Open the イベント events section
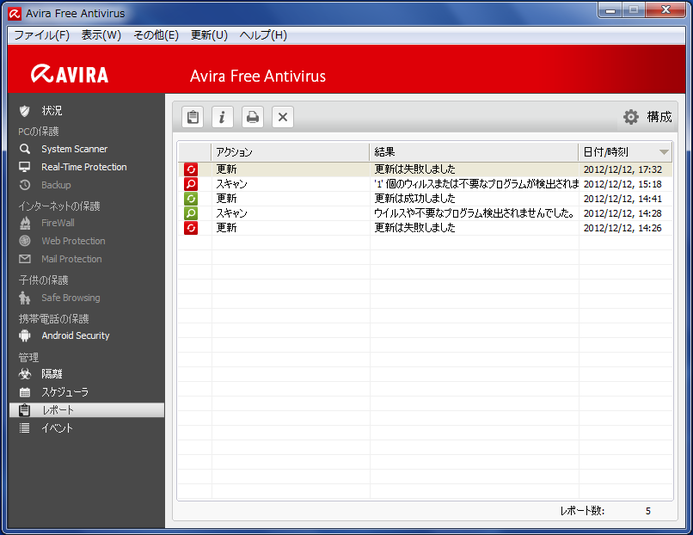693x535 pixels. (57, 428)
